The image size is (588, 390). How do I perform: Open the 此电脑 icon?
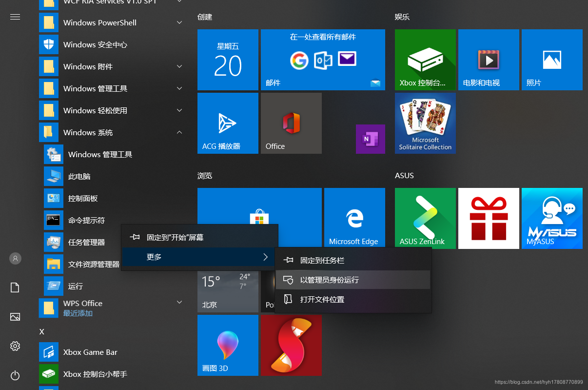[x=54, y=176]
